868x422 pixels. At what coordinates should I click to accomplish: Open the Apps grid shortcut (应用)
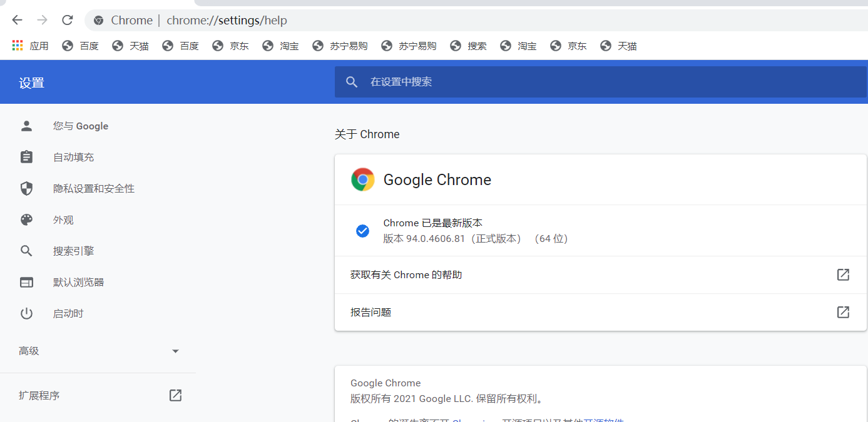[x=30, y=46]
